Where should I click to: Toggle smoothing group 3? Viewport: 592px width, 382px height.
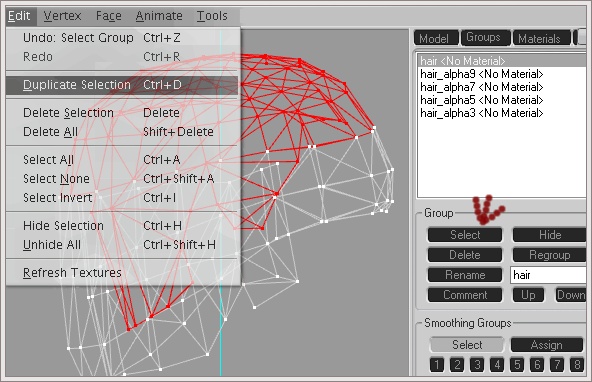[477, 365]
